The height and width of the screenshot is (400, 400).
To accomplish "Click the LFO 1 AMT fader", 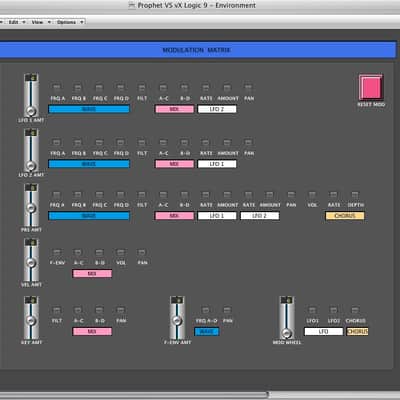I will click(x=31, y=95).
